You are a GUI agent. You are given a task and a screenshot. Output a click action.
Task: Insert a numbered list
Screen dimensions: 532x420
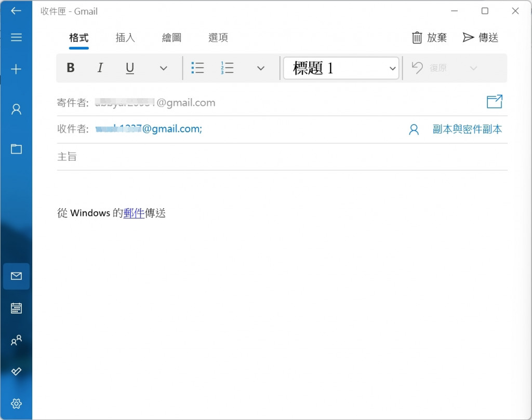227,68
